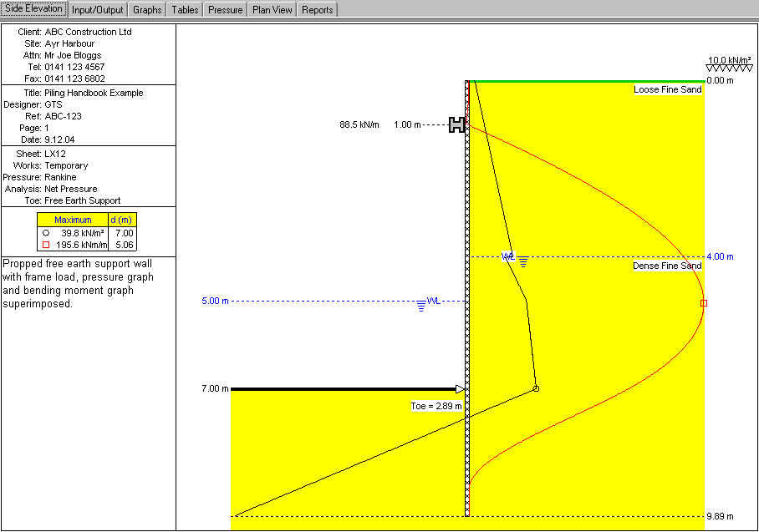The image size is (759, 532).
Task: Open the Graphs tab
Action: [147, 10]
